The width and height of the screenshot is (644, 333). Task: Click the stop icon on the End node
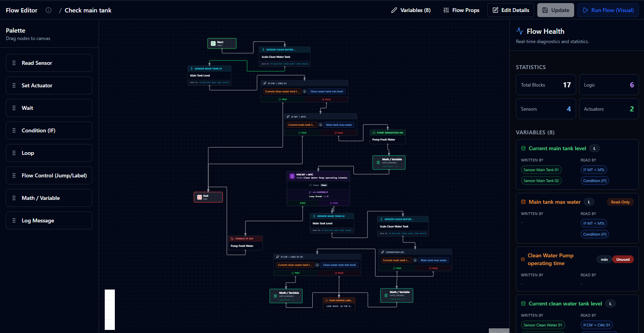199,197
